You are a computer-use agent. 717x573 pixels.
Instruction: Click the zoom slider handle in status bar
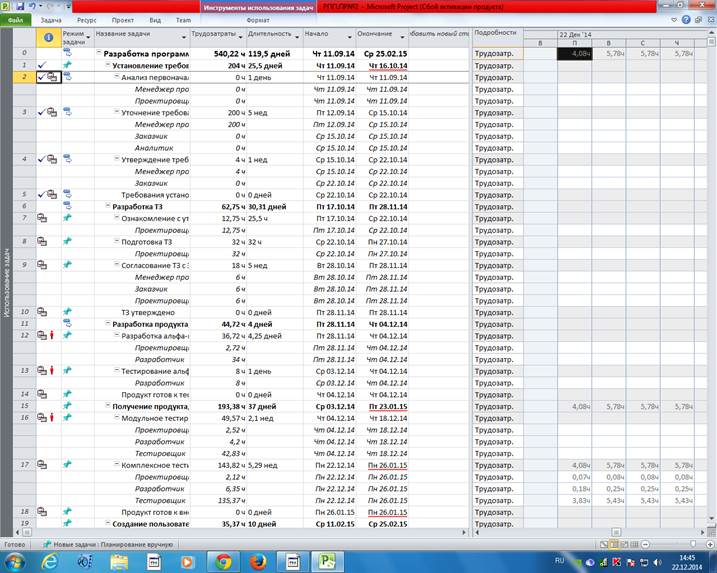693,544
